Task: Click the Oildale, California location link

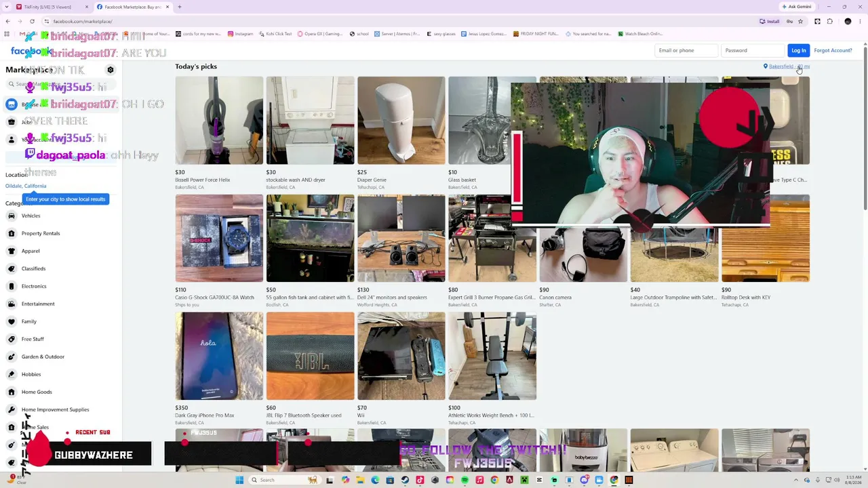Action: click(26, 186)
